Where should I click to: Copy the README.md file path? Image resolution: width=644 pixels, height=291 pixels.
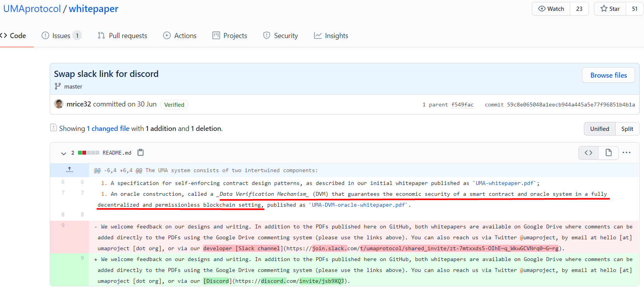[x=141, y=152]
